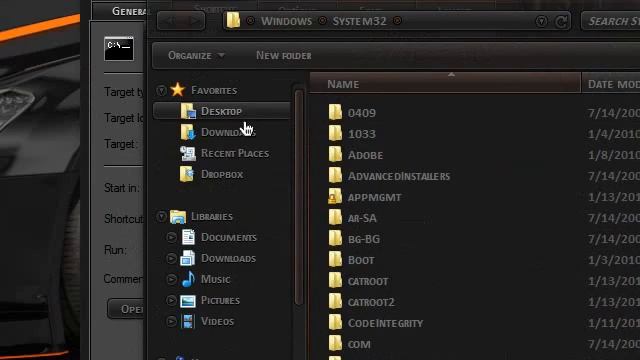
Task: Click the catroot folder icon
Action: pos(335,280)
